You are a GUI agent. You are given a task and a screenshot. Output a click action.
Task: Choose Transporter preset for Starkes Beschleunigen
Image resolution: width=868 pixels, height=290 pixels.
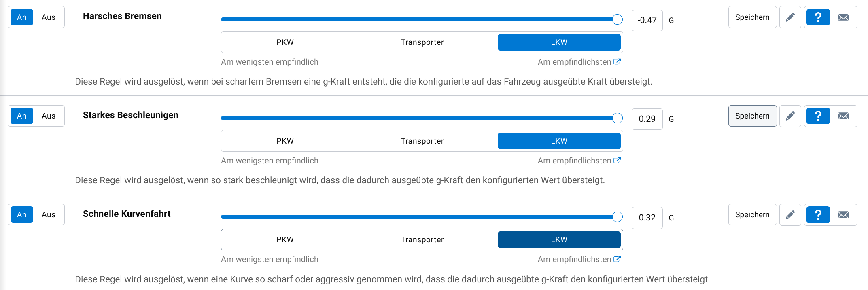click(422, 141)
